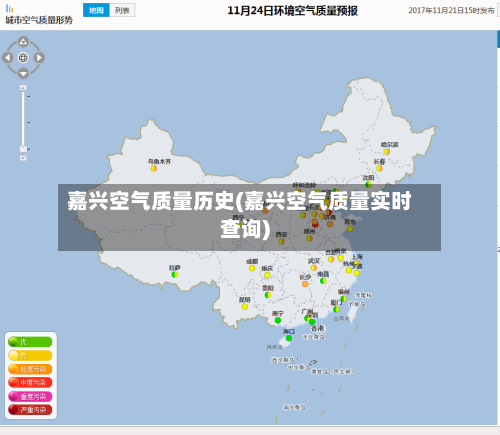Click the 合肥 city marker

click(331, 259)
